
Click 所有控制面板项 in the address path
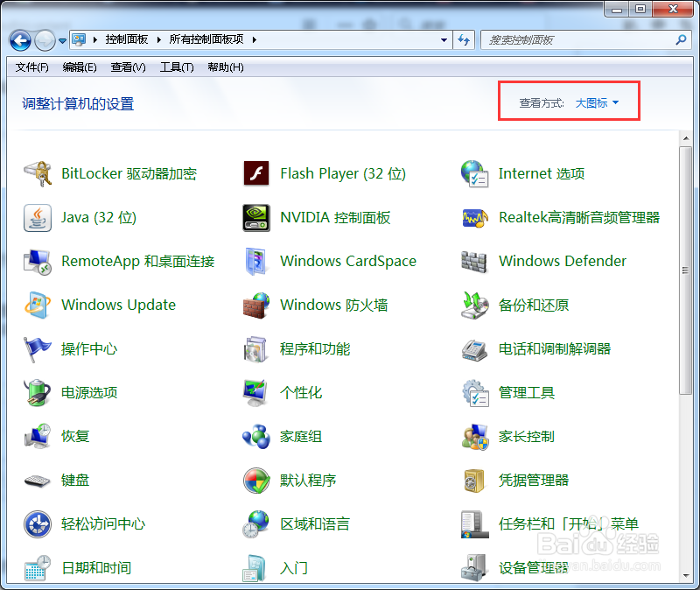206,39
